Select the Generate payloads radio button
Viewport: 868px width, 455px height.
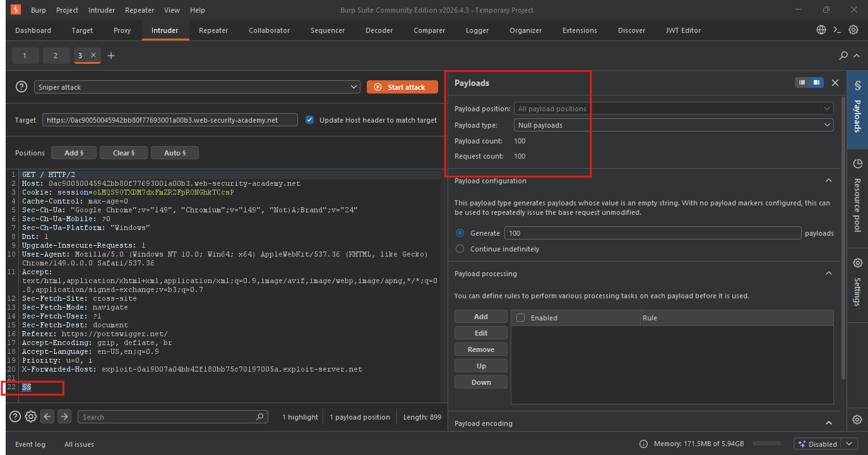pos(460,233)
